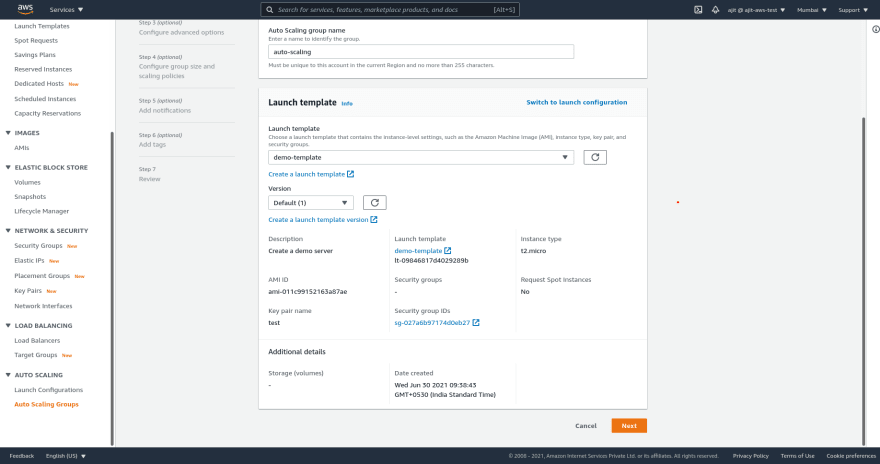The image size is (880, 464).
Task: Open CloudShell icon in top bar
Action: point(698,10)
